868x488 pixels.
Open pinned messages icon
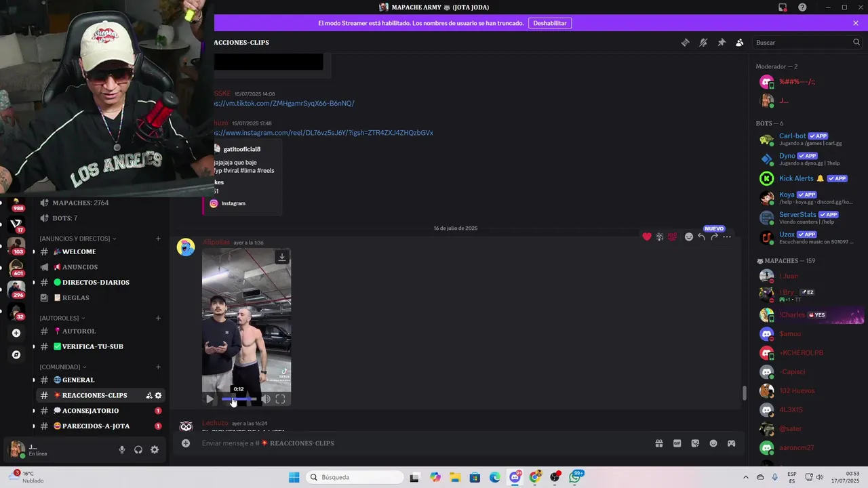722,42
